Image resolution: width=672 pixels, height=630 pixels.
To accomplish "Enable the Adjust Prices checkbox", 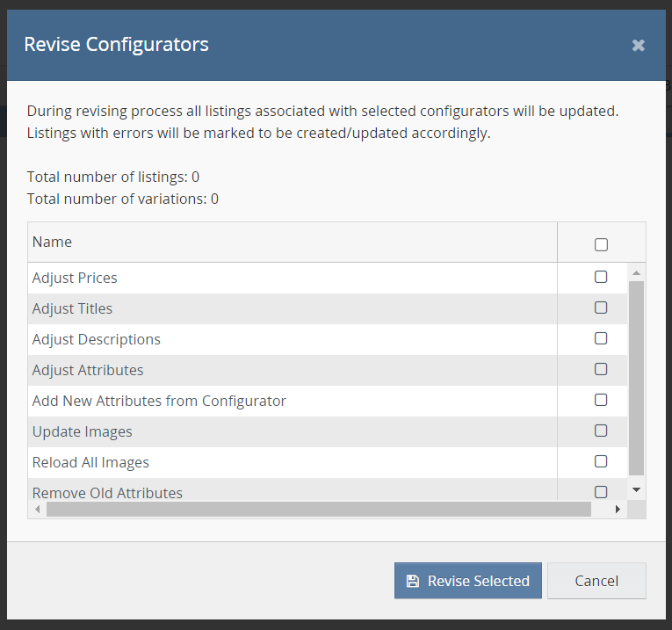I will click(x=601, y=277).
